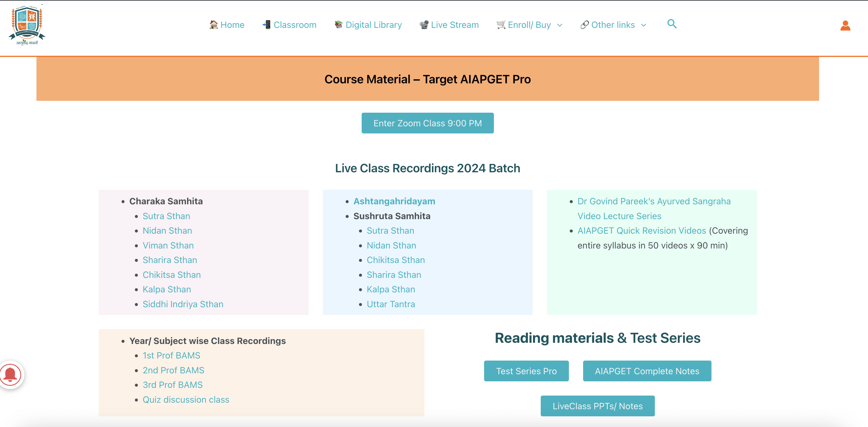The width and height of the screenshot is (868, 427).
Task: Click Enter Zoom Class 9:00 PM button
Action: tap(427, 123)
